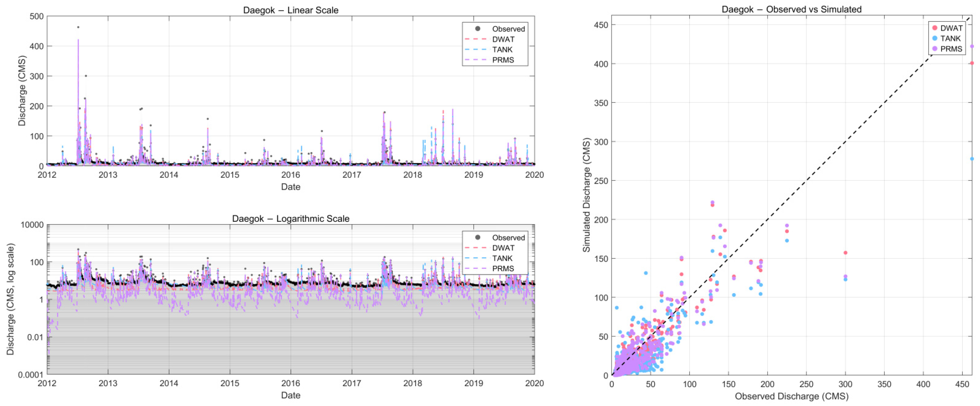Click the isolated blue TANK point near simulated 280
The width and height of the screenshot is (980, 406).
(972, 159)
